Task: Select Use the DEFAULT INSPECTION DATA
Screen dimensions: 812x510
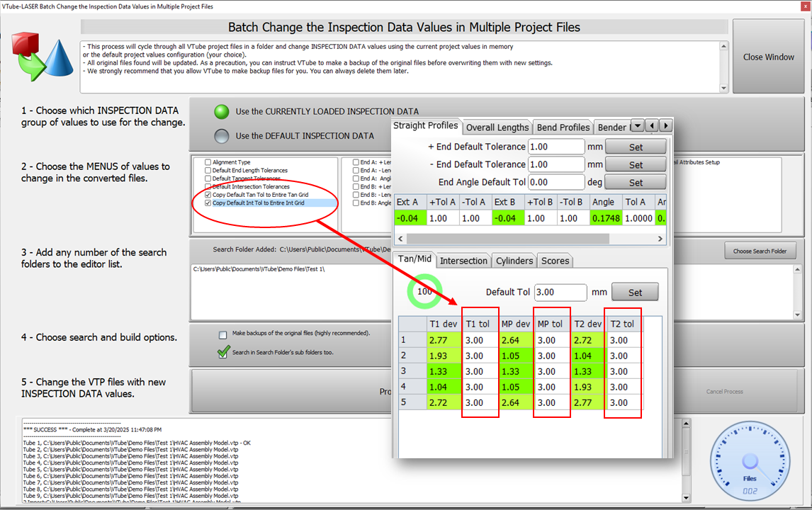Action: (x=222, y=136)
